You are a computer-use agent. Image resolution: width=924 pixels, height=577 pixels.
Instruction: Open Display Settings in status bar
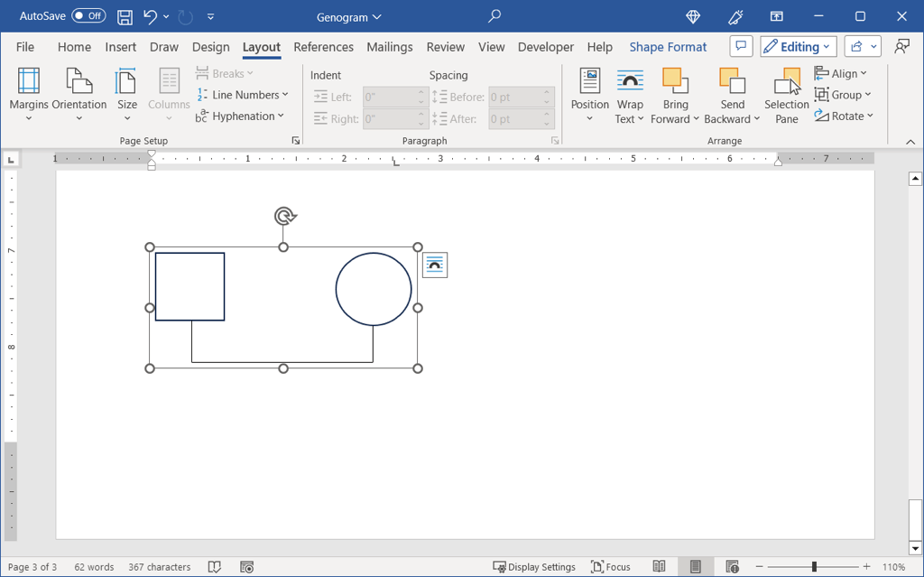coord(534,567)
